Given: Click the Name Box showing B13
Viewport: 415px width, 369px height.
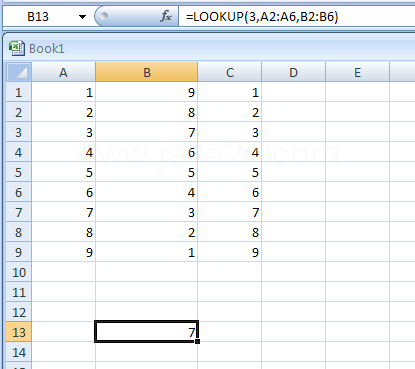Looking at the screenshot, I should pos(38,17).
